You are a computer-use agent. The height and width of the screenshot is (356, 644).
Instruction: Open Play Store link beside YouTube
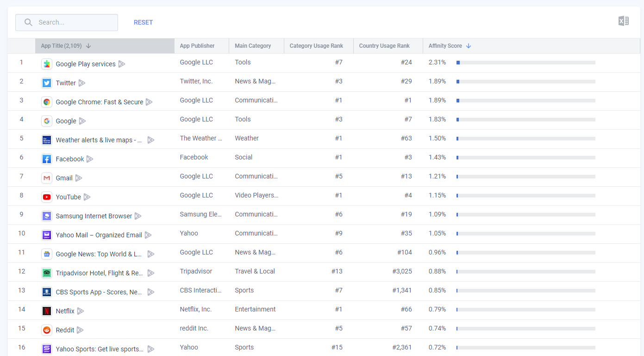[x=87, y=197]
